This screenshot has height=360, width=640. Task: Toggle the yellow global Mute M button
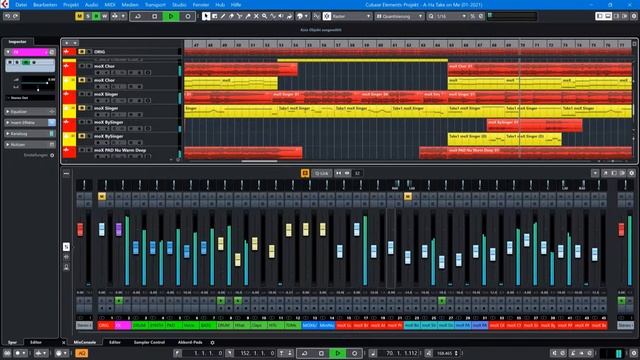(x=79, y=16)
